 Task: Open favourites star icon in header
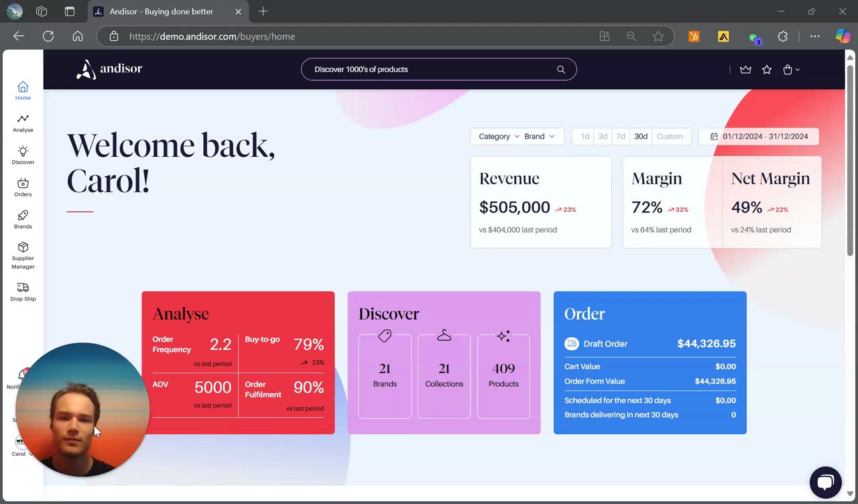coord(767,69)
